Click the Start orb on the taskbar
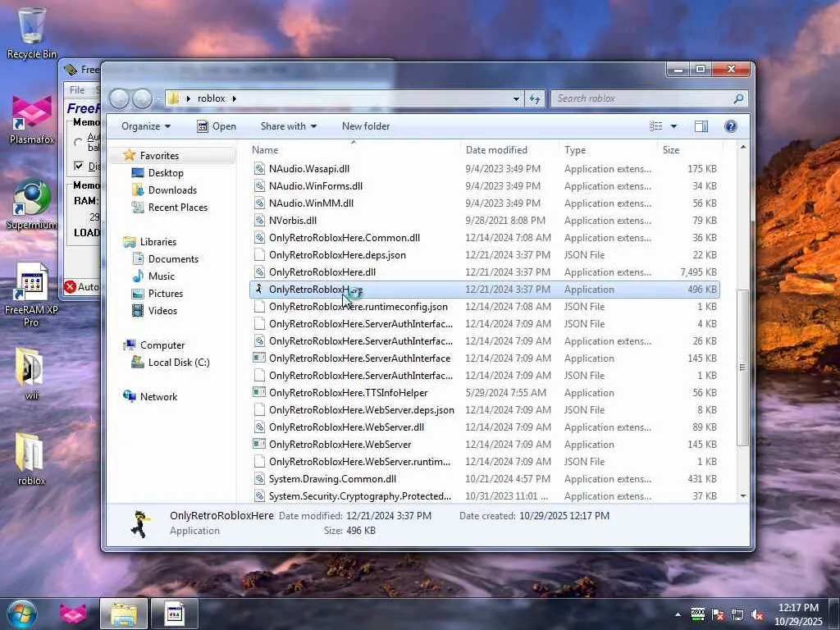Image resolution: width=840 pixels, height=630 pixels. coord(21,614)
